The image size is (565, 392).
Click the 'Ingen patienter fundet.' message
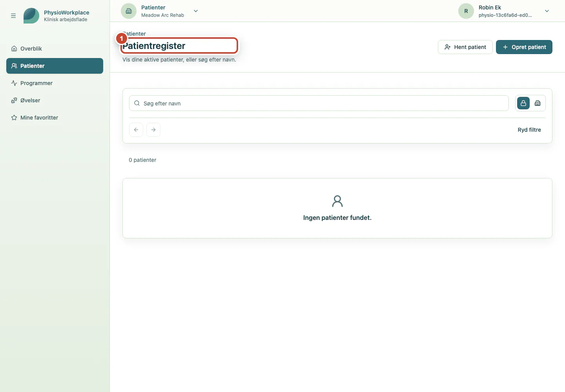click(x=337, y=218)
